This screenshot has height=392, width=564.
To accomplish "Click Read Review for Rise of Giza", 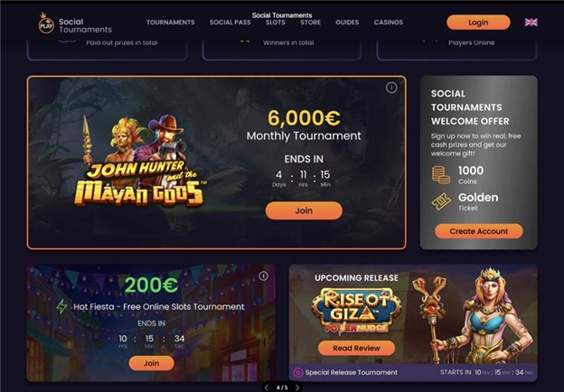I will coord(356,348).
